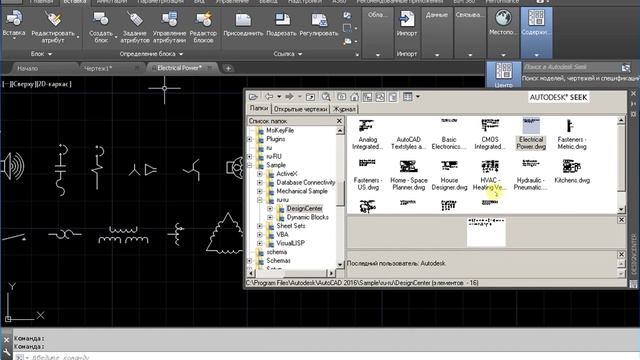Expand the Plugins folder node
The width and height of the screenshot is (640, 360).
[250, 139]
